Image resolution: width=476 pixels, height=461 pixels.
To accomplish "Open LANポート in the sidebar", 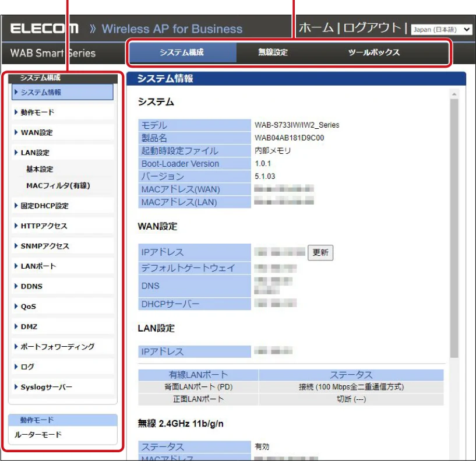I will click(62, 266).
